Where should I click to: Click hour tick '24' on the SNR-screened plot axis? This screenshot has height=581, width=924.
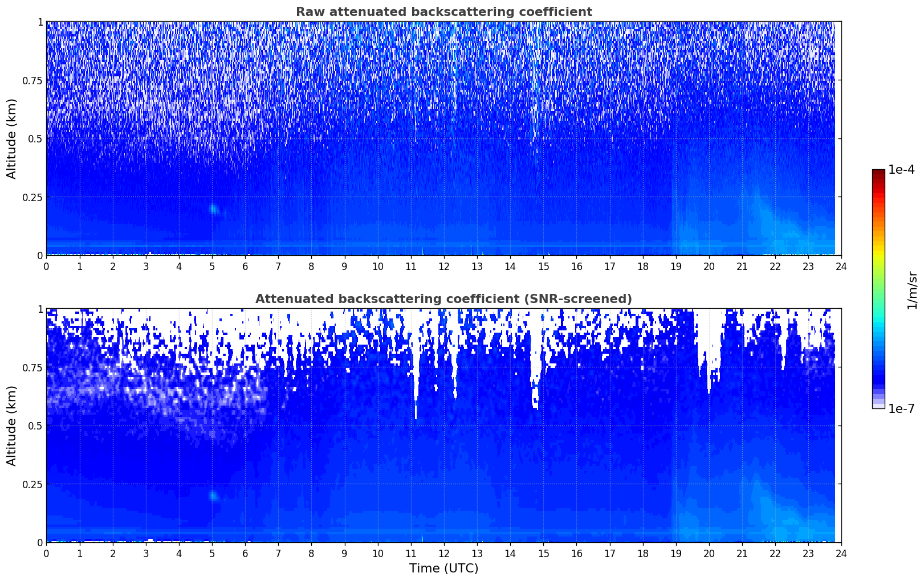click(841, 553)
